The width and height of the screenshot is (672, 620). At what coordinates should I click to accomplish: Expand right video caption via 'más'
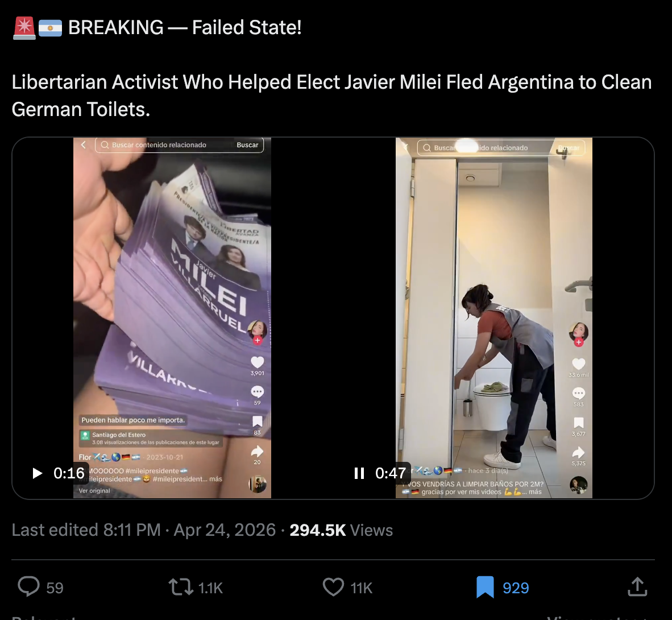[536, 492]
